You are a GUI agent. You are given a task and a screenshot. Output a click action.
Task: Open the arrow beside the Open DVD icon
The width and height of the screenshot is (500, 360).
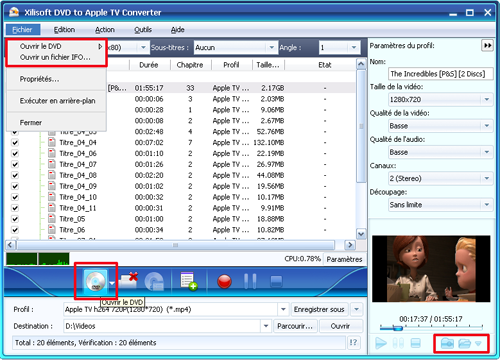[x=112, y=283]
